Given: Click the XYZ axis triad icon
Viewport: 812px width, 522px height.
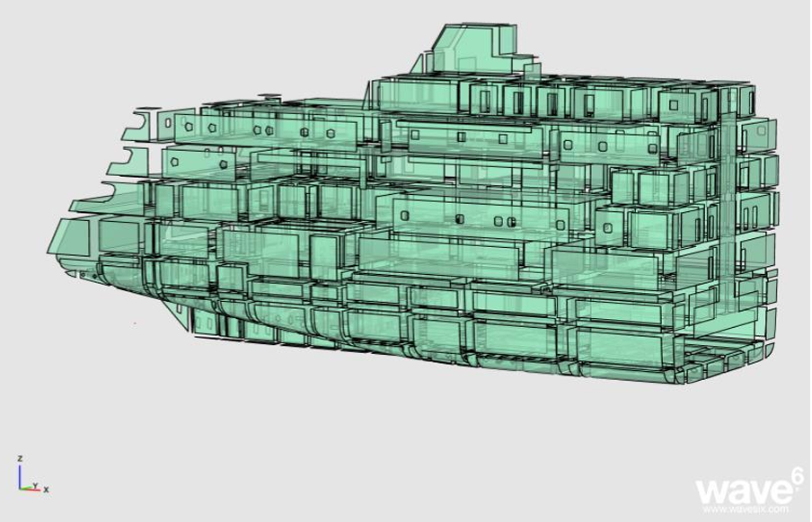Looking at the screenshot, I should tap(29, 479).
